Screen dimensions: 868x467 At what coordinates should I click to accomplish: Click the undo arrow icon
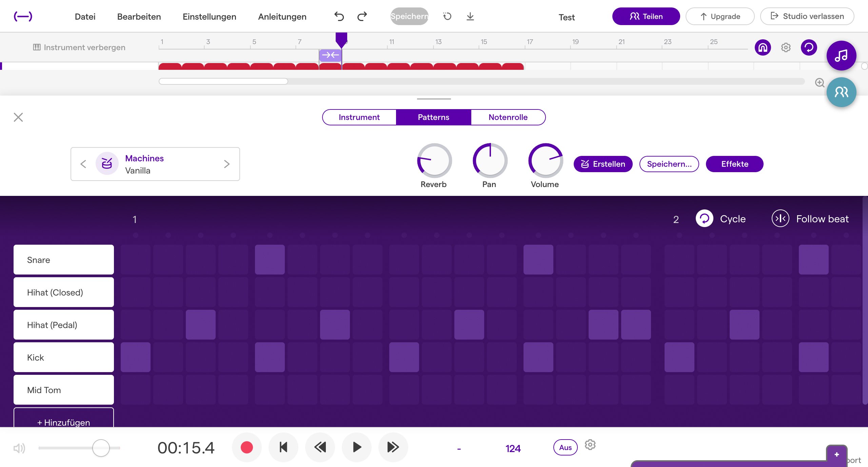(339, 16)
